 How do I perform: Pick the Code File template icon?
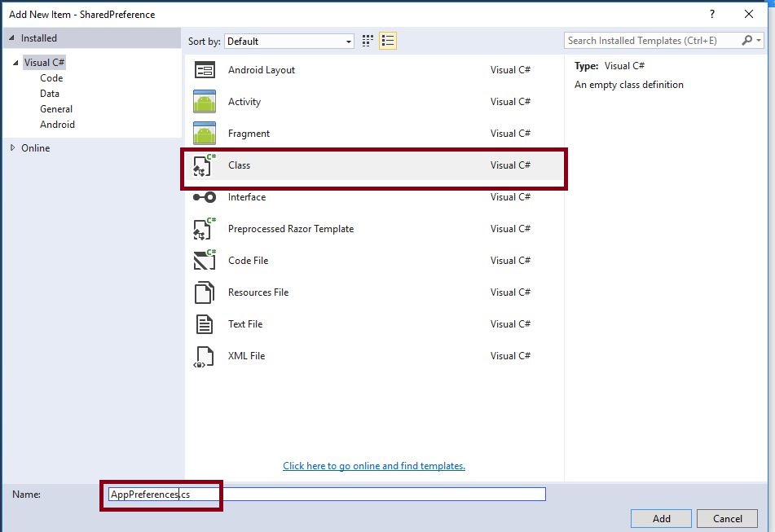point(204,261)
